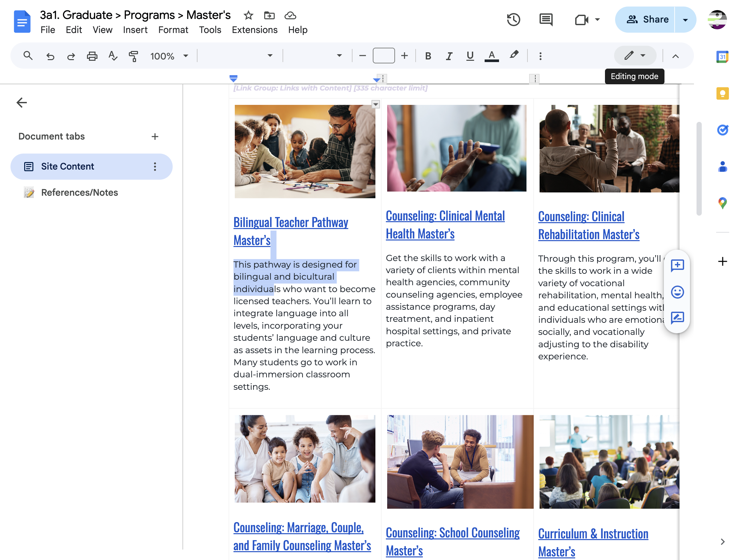Check the cloud save status icon
The height and width of the screenshot is (560, 741).
coord(290,15)
